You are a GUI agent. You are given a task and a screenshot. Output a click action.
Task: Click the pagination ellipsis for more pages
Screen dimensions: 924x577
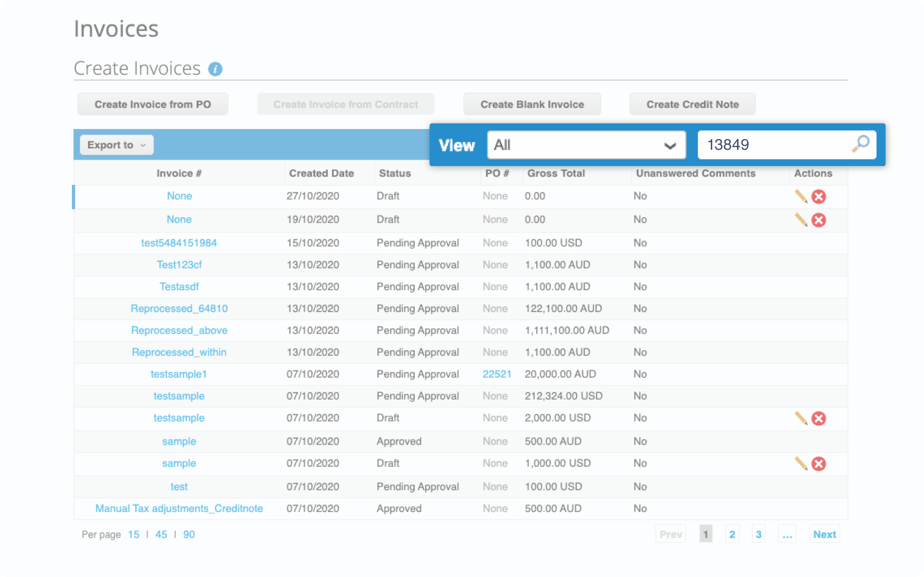[787, 534]
